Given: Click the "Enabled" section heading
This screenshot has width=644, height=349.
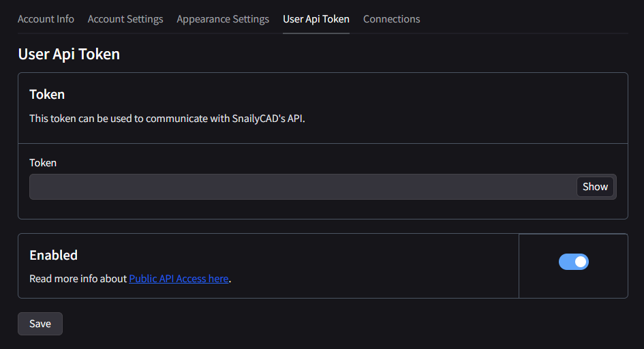Looking at the screenshot, I should click(53, 255).
